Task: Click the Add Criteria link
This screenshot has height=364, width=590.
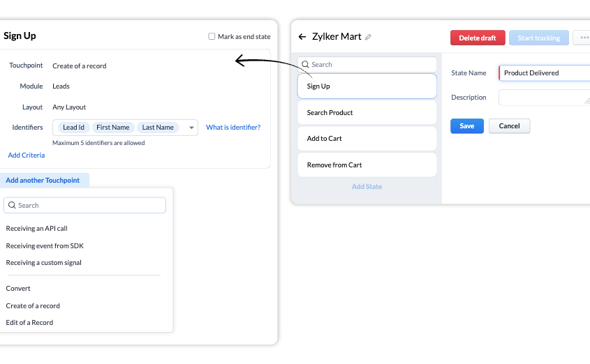Action: (27, 155)
